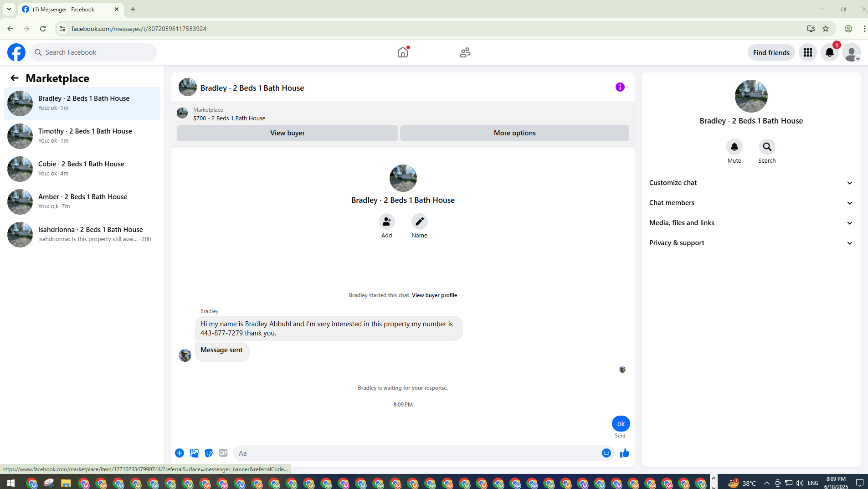Viewport: 868px width, 489px height.
Task: Expand Privacy & support section
Action: pyautogui.click(x=751, y=243)
